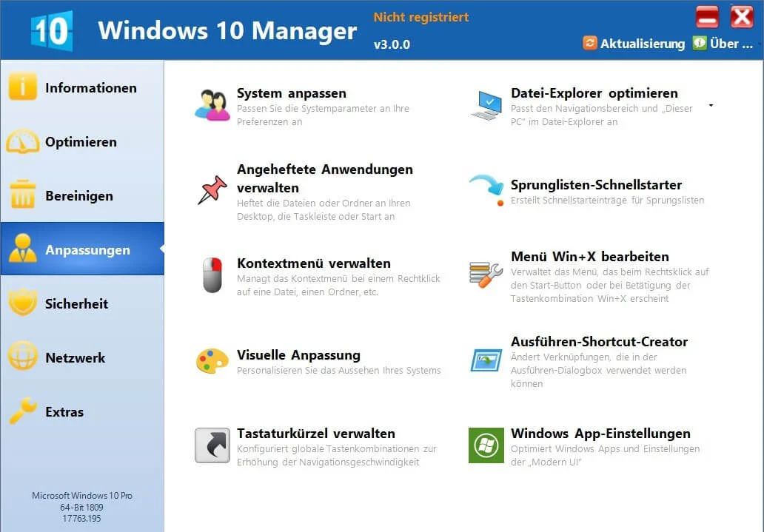Click the yellow Informationen info icon
The image size is (764, 532).
click(x=22, y=87)
